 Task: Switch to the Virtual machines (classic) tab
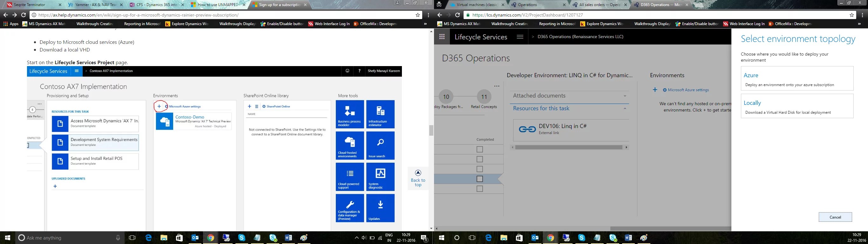point(477,5)
